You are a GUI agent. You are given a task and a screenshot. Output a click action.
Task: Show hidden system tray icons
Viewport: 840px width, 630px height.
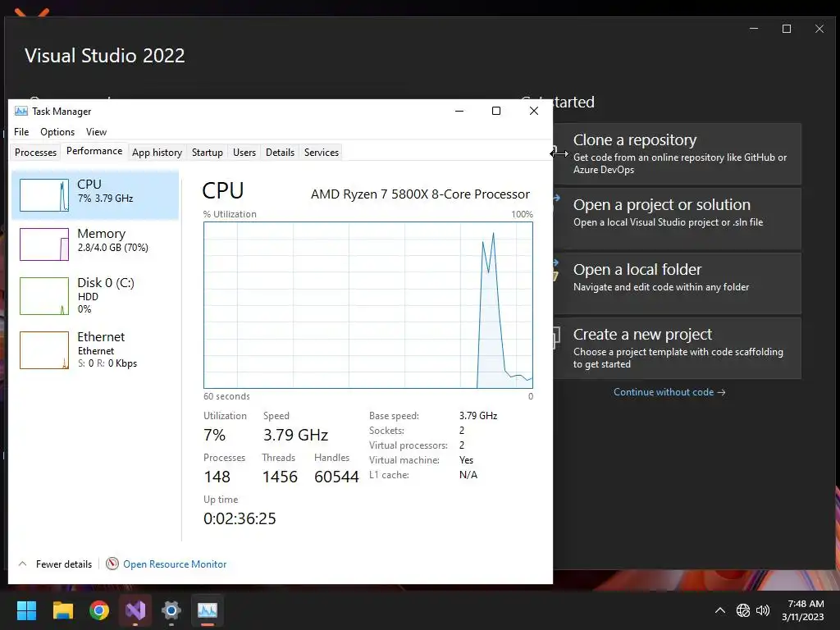click(720, 610)
